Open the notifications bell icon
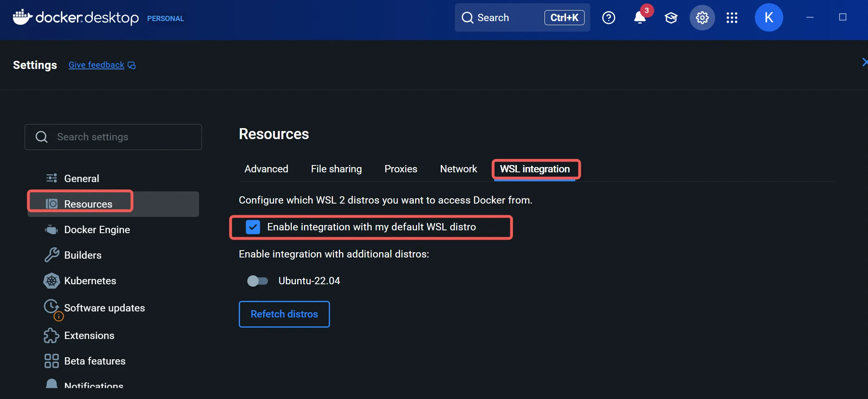Image resolution: width=868 pixels, height=399 pixels. click(x=640, y=18)
